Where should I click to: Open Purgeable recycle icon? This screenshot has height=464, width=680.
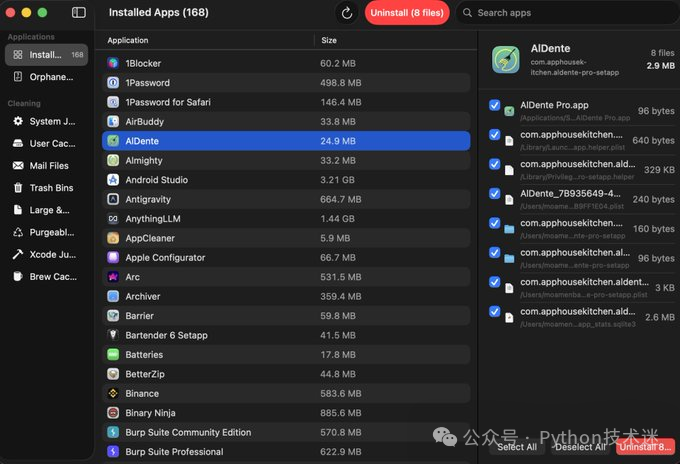[18, 232]
